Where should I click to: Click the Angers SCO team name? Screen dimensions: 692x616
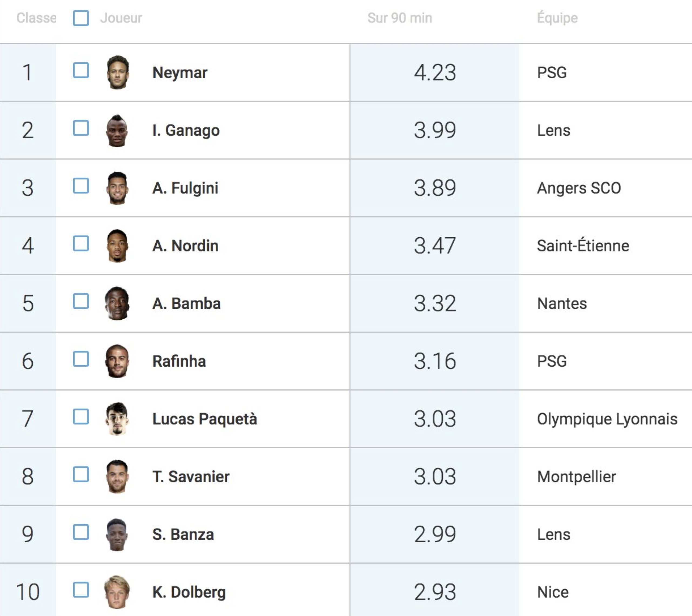click(579, 188)
